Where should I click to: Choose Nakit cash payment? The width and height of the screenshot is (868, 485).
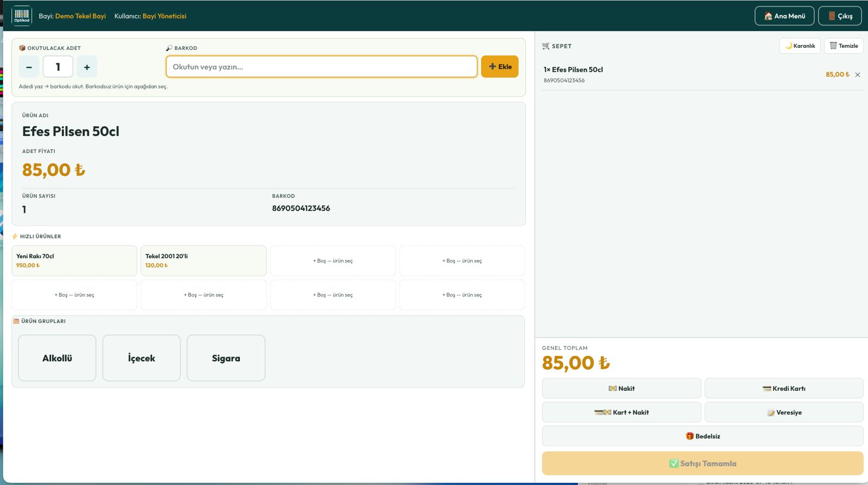point(621,388)
